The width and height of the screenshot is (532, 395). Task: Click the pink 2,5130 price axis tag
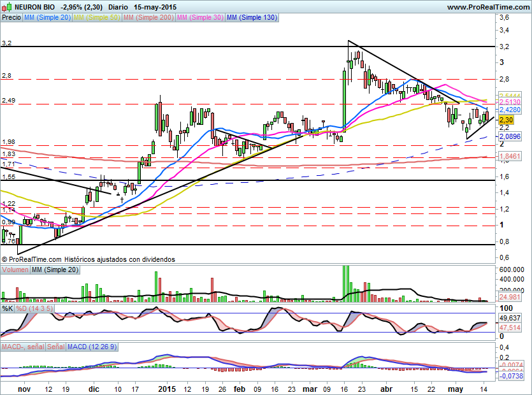pyautogui.click(x=510, y=102)
